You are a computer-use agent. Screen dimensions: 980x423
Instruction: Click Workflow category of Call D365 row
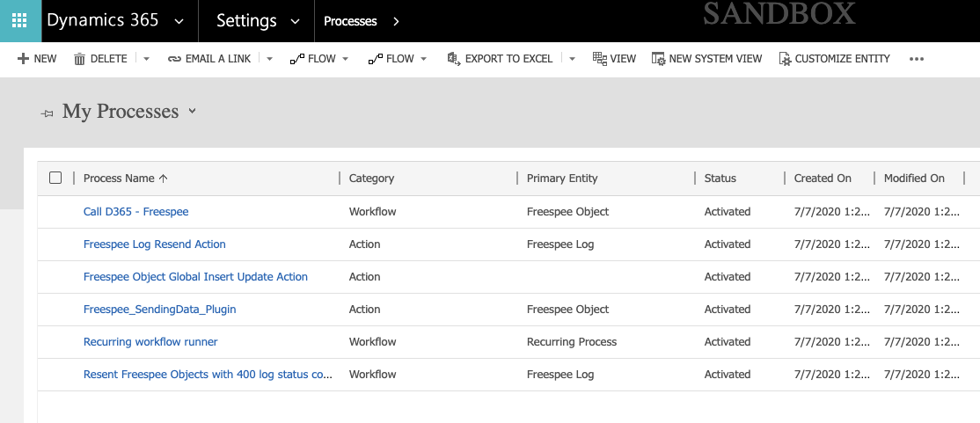(x=372, y=212)
